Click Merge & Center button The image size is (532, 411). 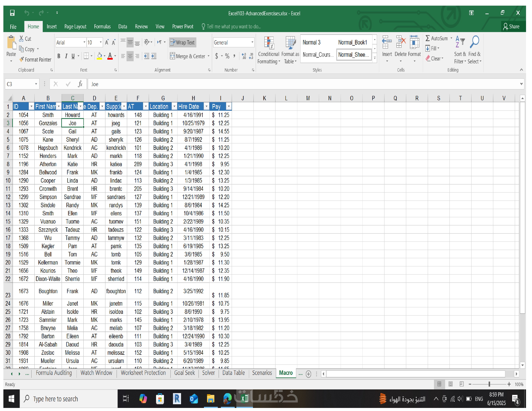(x=187, y=56)
